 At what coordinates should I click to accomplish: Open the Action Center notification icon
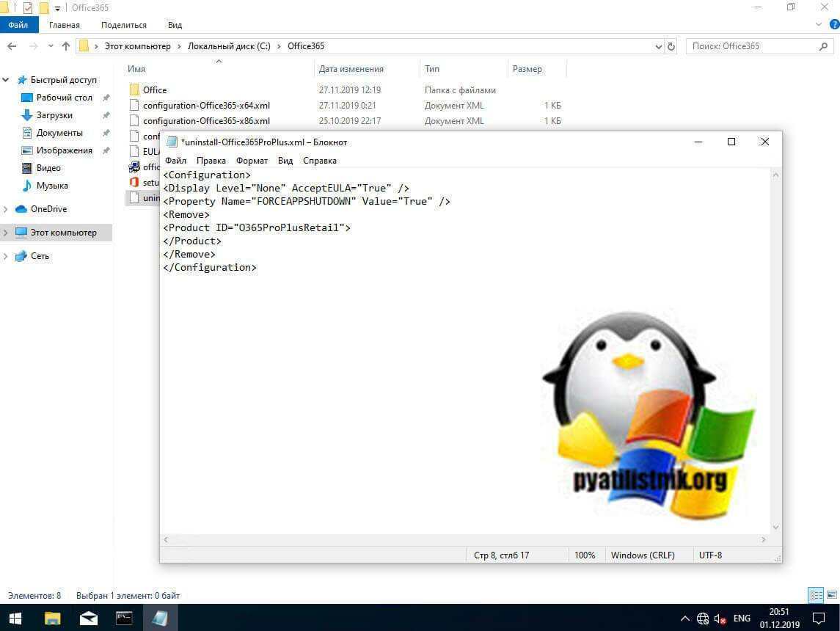tap(819, 619)
